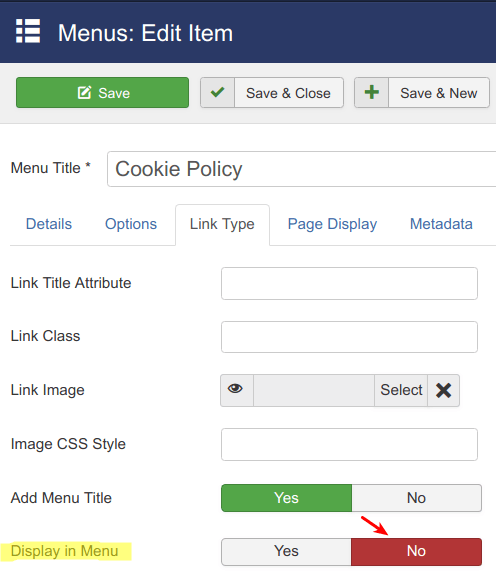Click Select to choose a Link Image
This screenshot has width=496, height=582.
tap(401, 390)
